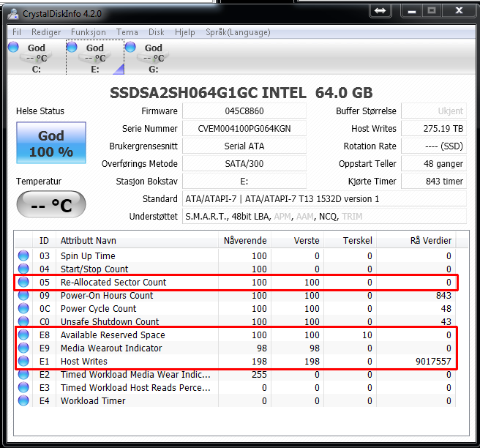Click the Standard ATA/ATAPI-7 field
The height and width of the screenshot is (448, 480).
coord(324,199)
